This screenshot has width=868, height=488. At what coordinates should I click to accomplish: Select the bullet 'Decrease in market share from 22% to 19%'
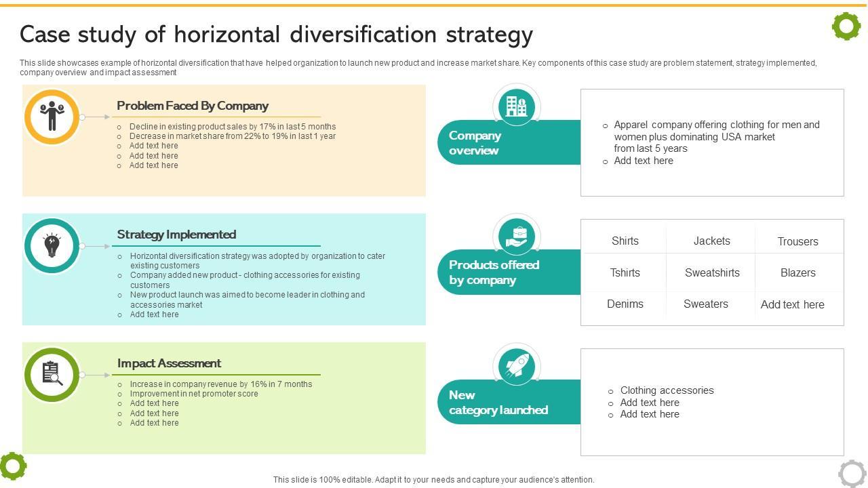pyautogui.click(x=233, y=136)
